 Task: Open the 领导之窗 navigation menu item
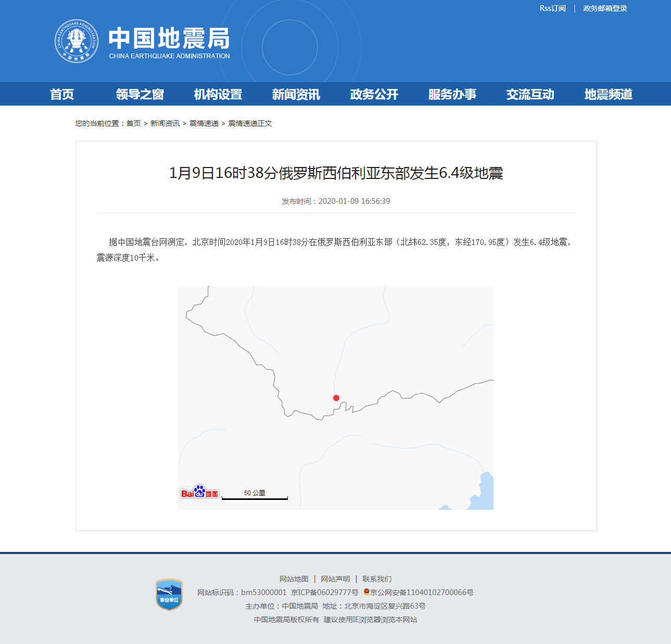(x=140, y=94)
